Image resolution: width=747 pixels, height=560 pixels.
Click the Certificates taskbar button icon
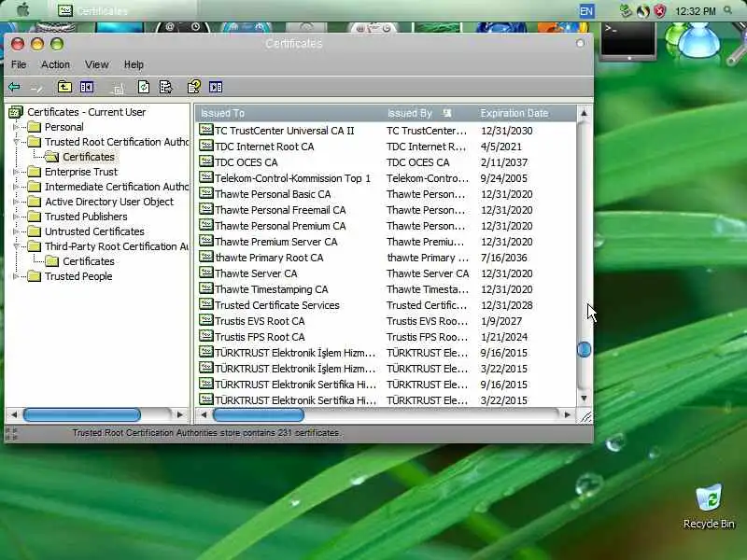[65, 10]
